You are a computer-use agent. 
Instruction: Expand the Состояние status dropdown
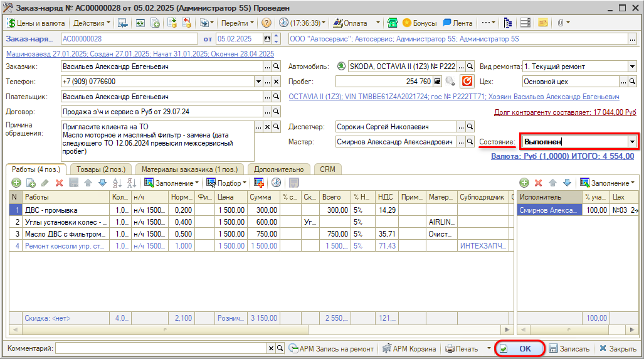pyautogui.click(x=632, y=142)
